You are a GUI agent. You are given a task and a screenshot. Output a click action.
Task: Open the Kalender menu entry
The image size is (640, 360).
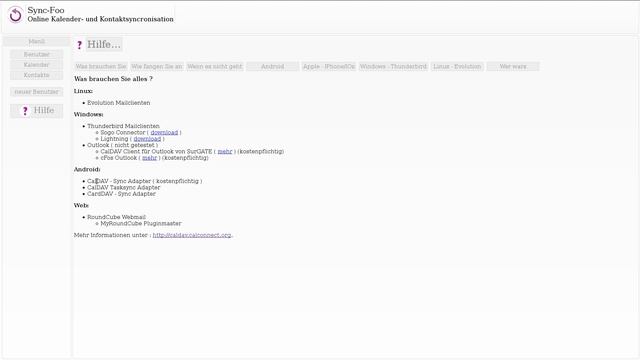pos(37,65)
